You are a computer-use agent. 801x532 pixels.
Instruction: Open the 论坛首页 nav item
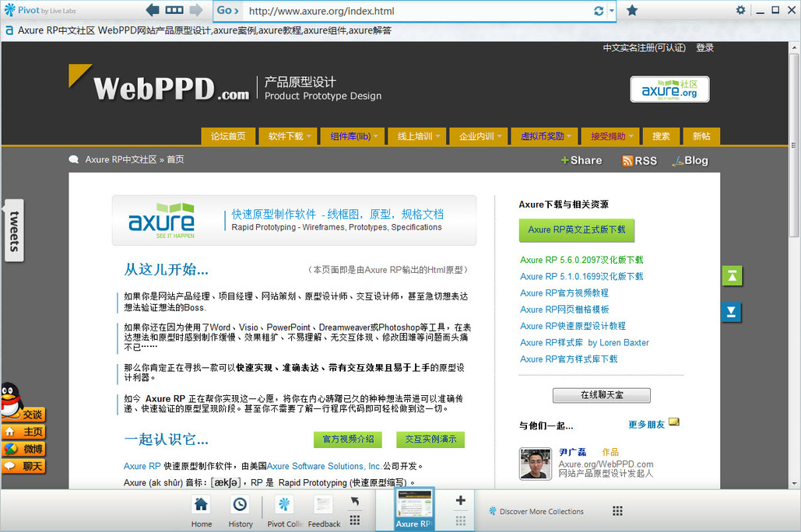point(228,136)
